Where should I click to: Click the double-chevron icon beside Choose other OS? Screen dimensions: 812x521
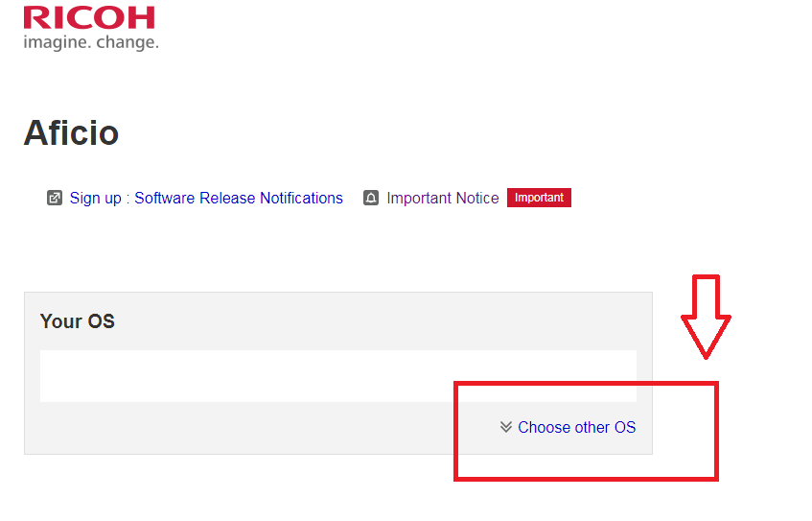point(506,427)
